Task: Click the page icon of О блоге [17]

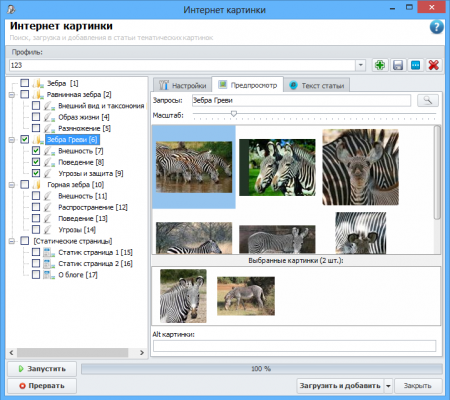Action: click(49, 275)
